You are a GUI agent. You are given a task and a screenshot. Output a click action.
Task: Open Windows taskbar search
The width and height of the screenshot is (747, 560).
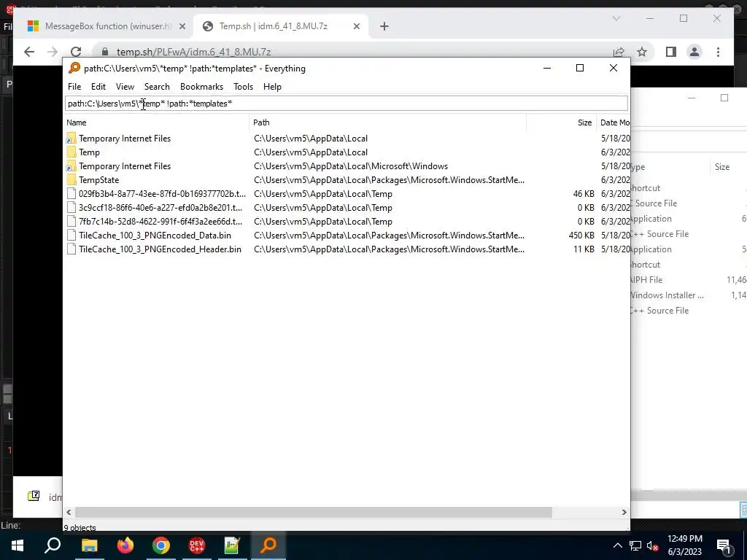pyautogui.click(x=53, y=545)
